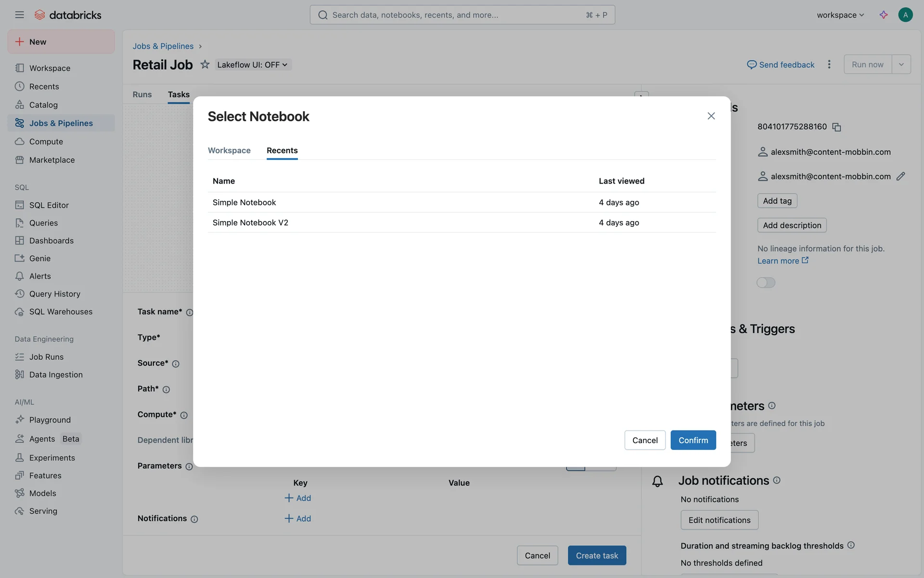Viewport: 924px width, 578px height.
Task: Click the user avatar icon
Action: point(905,15)
